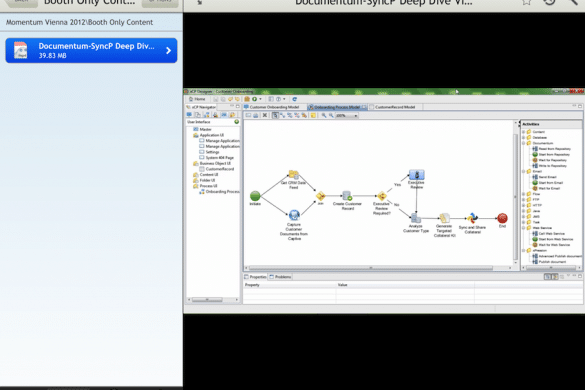
Task: Expand the Flow folder in Activities
Action: pyautogui.click(x=523, y=194)
